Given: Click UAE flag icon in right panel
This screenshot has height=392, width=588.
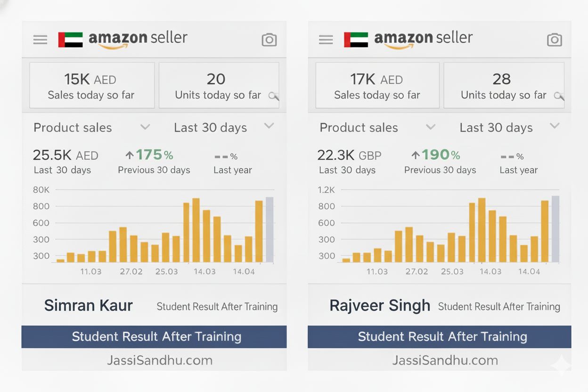Looking at the screenshot, I should click(x=356, y=40).
